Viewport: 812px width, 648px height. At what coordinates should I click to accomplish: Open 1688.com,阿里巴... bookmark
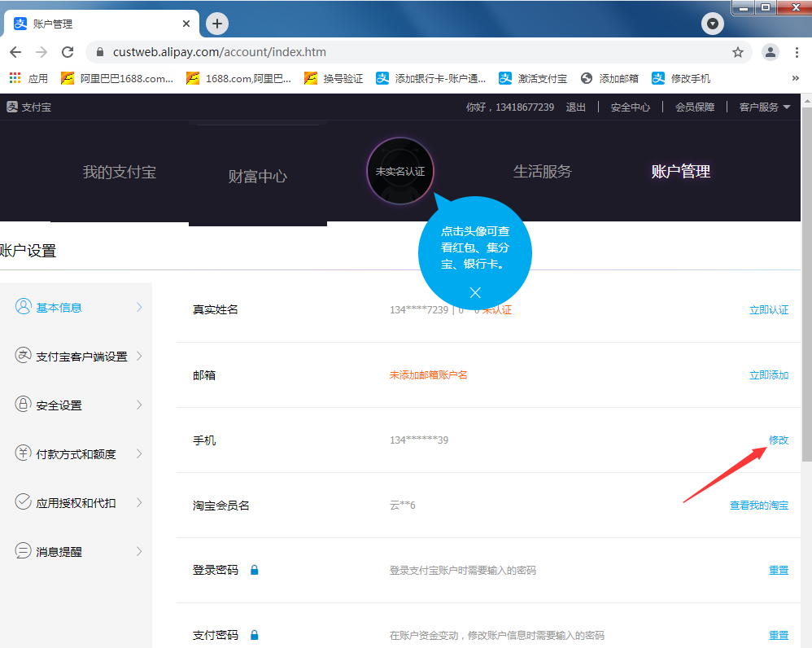click(x=238, y=78)
